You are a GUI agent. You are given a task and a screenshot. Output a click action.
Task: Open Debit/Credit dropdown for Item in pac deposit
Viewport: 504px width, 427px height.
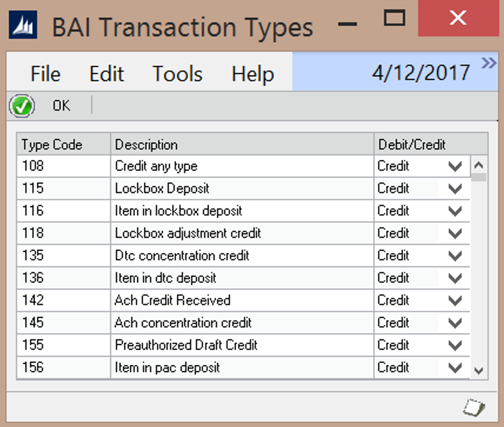[455, 368]
